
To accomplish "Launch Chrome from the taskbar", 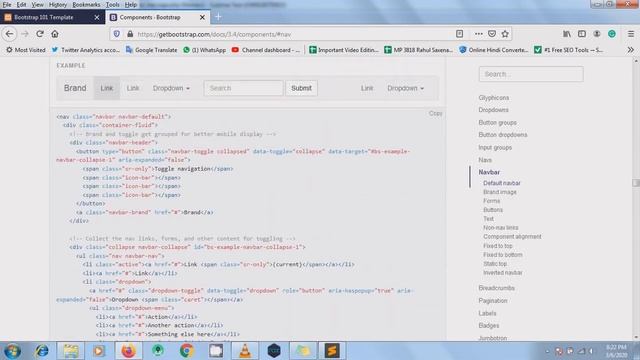I will click(x=187, y=351).
